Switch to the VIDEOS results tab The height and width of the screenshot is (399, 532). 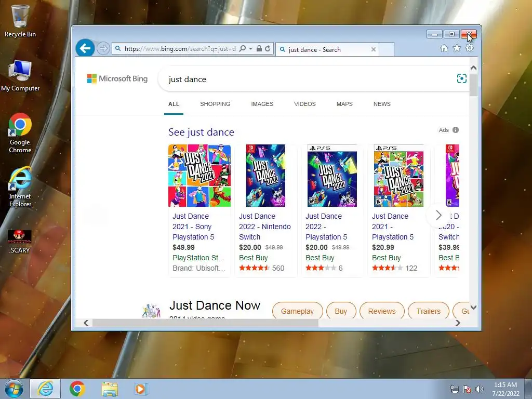(x=304, y=104)
